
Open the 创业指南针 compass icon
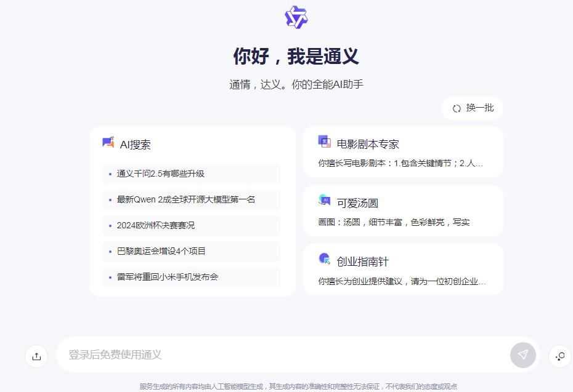[x=325, y=259]
